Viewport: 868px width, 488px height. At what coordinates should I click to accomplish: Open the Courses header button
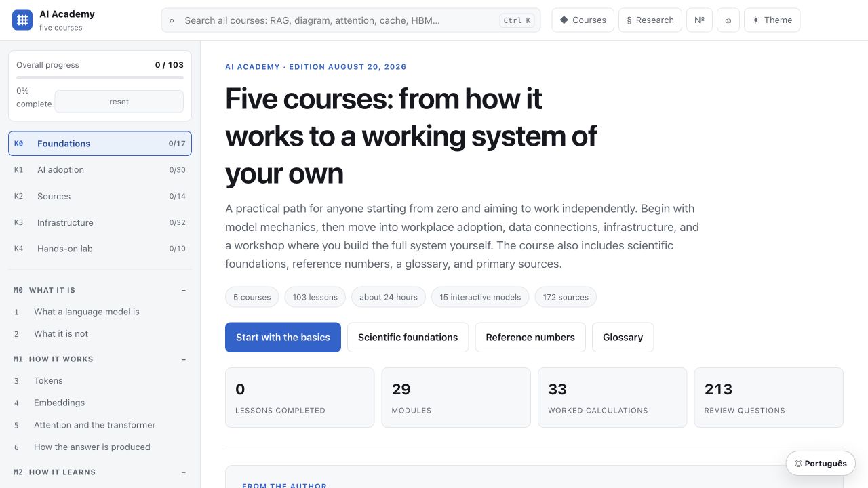pos(583,20)
